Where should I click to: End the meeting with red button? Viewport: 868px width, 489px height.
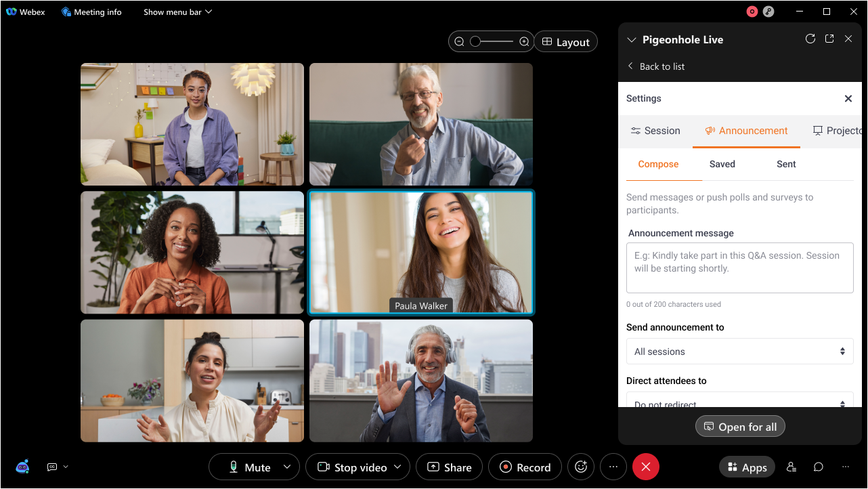[x=646, y=467]
